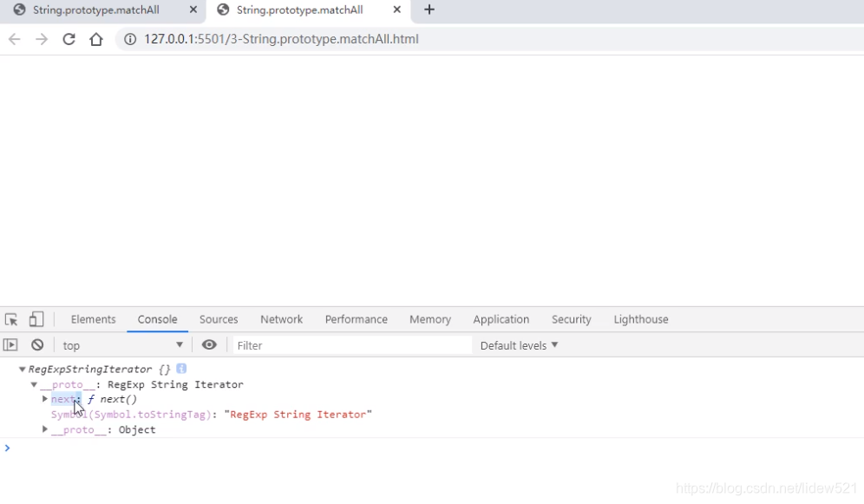Screen dimensions: 864x504
Task: Clear console with the ban icon
Action: [37, 345]
